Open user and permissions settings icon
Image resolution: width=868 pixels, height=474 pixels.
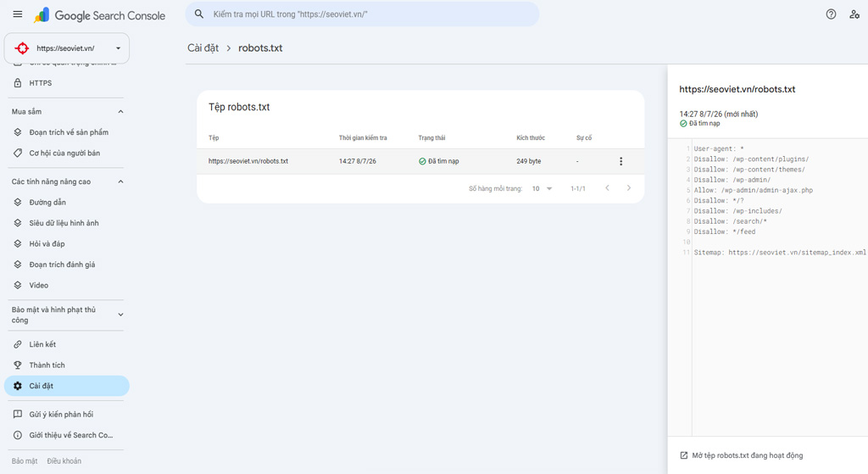[x=854, y=14]
